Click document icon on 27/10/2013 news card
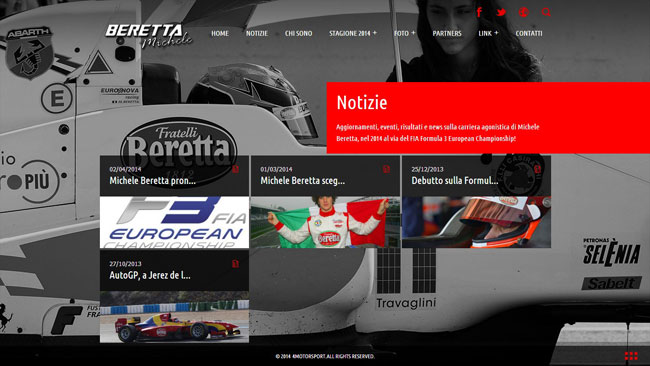The width and height of the screenshot is (650, 366). point(235,264)
